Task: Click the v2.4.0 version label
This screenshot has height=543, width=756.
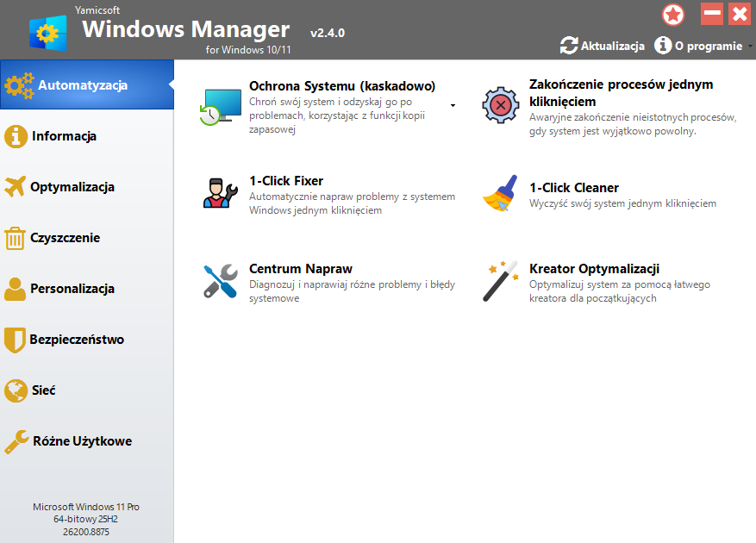Action: tap(328, 33)
